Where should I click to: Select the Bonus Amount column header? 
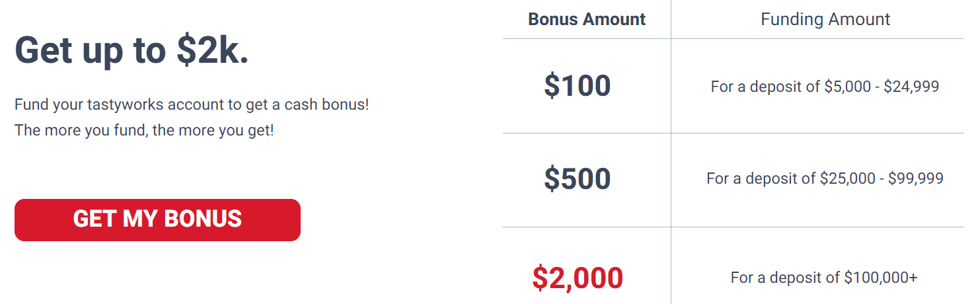pyautogui.click(x=587, y=19)
